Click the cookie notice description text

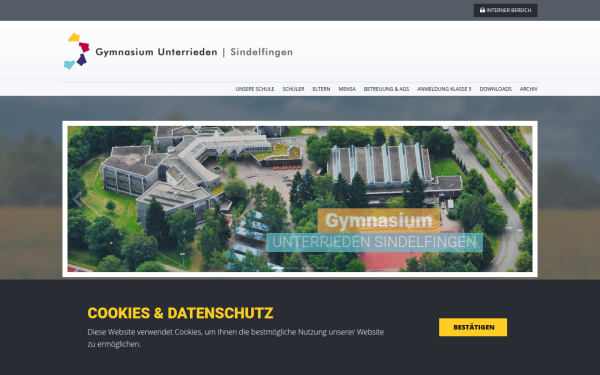[235, 338]
